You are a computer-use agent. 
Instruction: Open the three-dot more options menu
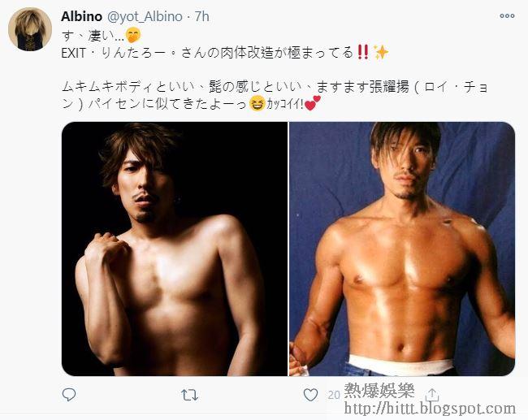point(507,15)
